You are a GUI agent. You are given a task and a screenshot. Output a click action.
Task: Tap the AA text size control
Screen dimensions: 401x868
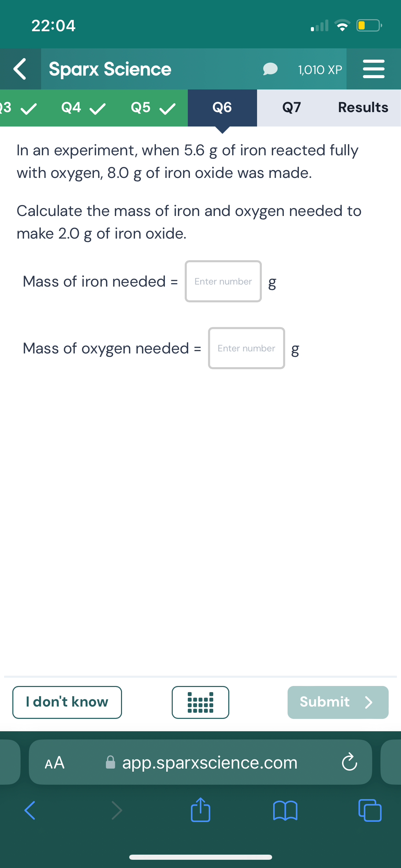coord(54,762)
